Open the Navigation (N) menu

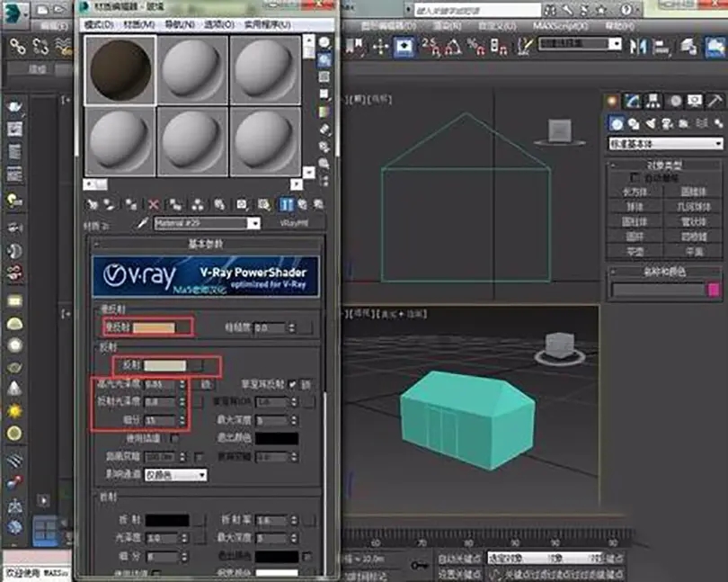pos(180,24)
